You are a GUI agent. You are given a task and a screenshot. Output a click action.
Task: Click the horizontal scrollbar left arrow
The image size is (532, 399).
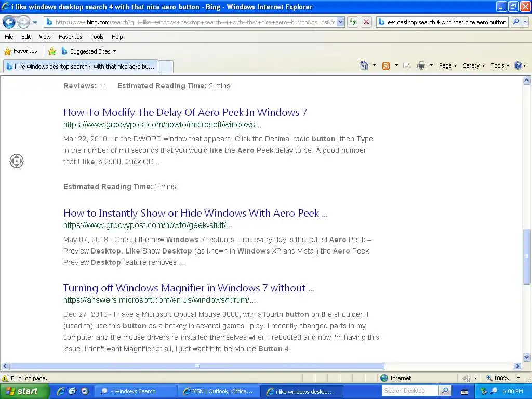tap(5, 366)
